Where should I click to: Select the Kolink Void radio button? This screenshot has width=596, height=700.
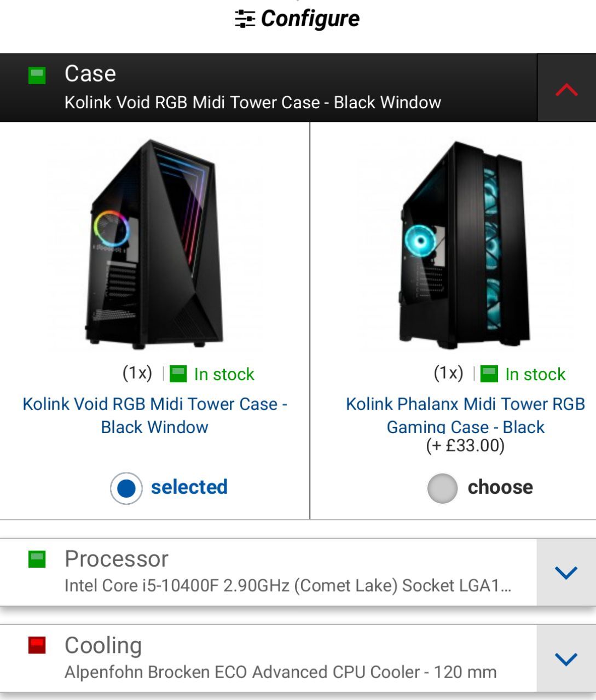(x=126, y=488)
